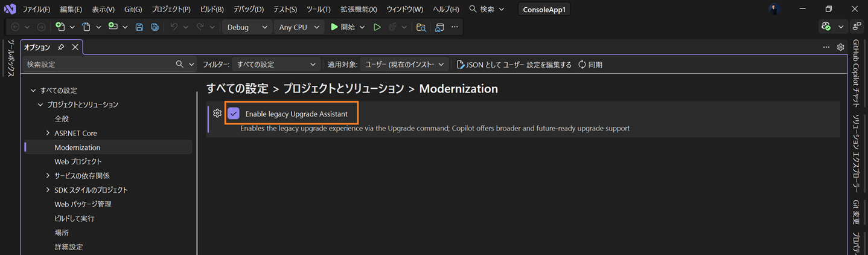This screenshot has width=868, height=255.
Task: Open the ビルド(B) menu
Action: [212, 9]
